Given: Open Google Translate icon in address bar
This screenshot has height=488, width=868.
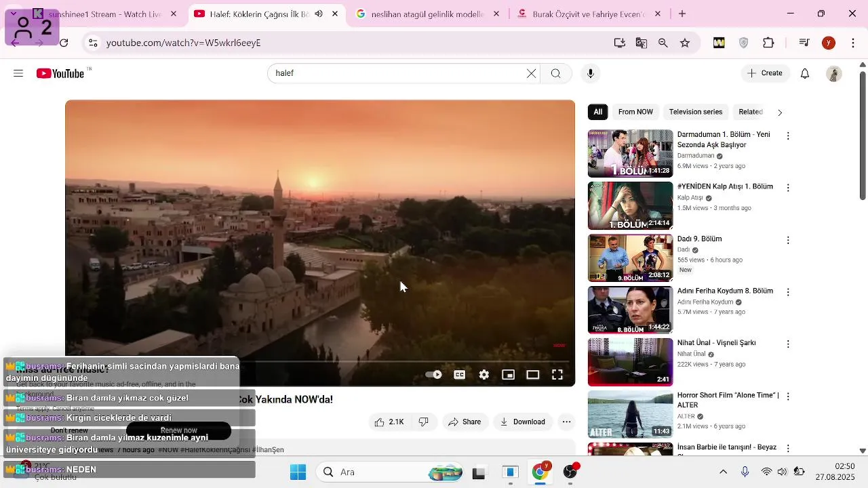Looking at the screenshot, I should (x=642, y=43).
